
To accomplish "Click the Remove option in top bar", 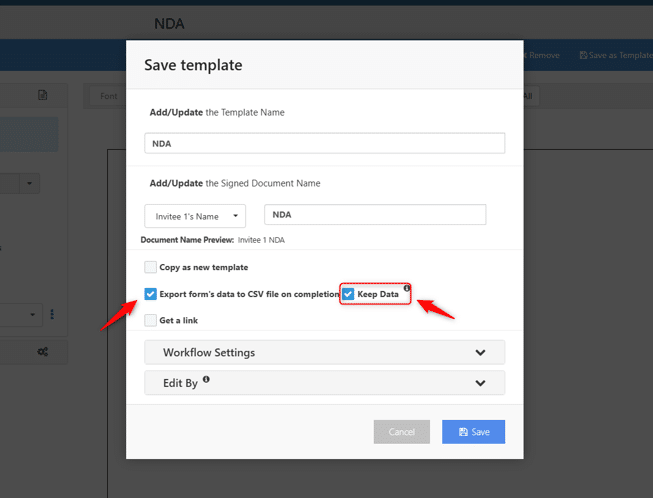I will pos(543,55).
